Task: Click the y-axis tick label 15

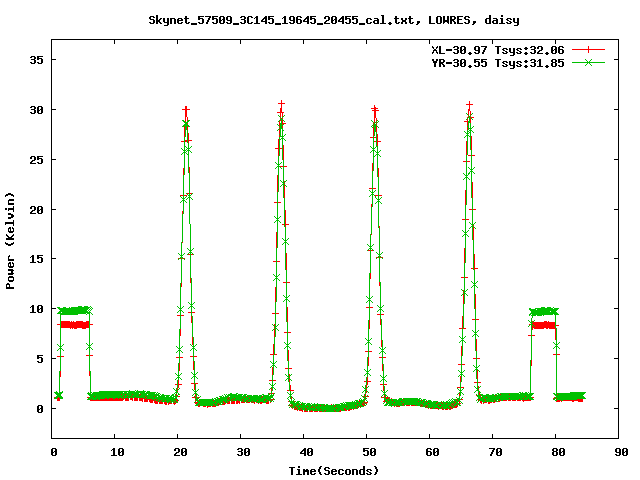Action: [x=36, y=259]
